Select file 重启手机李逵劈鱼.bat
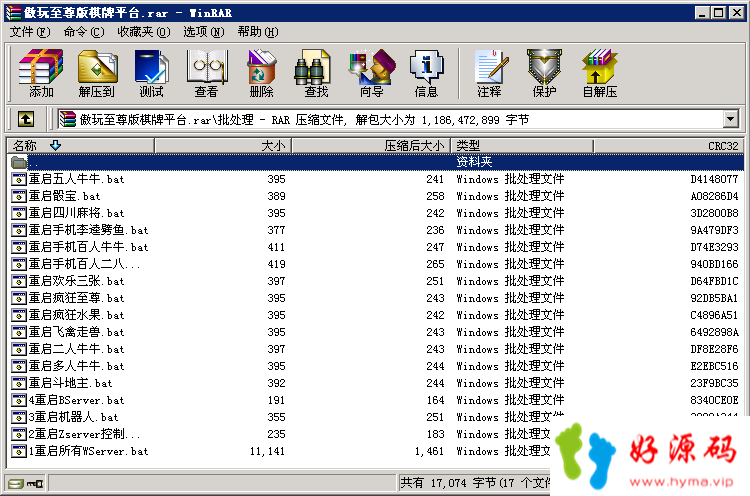This screenshot has height=496, width=750. [88, 231]
